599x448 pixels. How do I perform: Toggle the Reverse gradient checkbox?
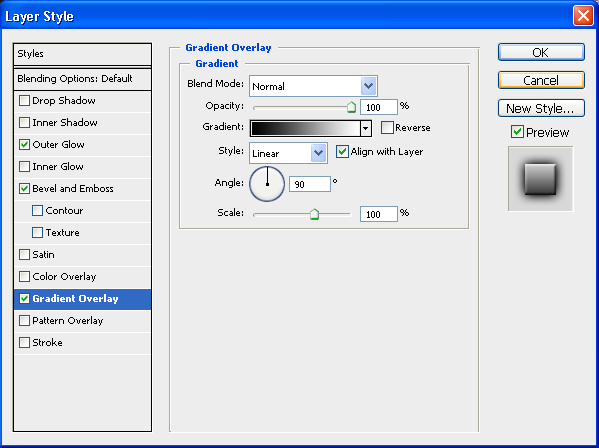pyautogui.click(x=387, y=128)
